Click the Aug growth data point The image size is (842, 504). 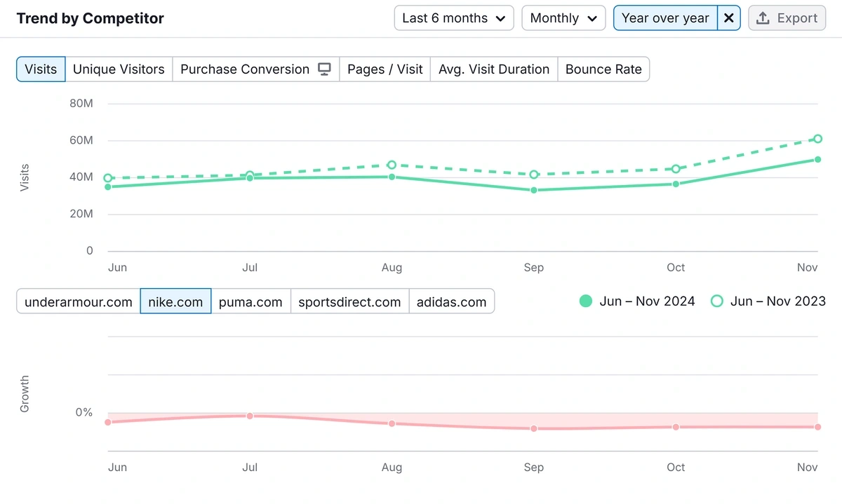392,423
